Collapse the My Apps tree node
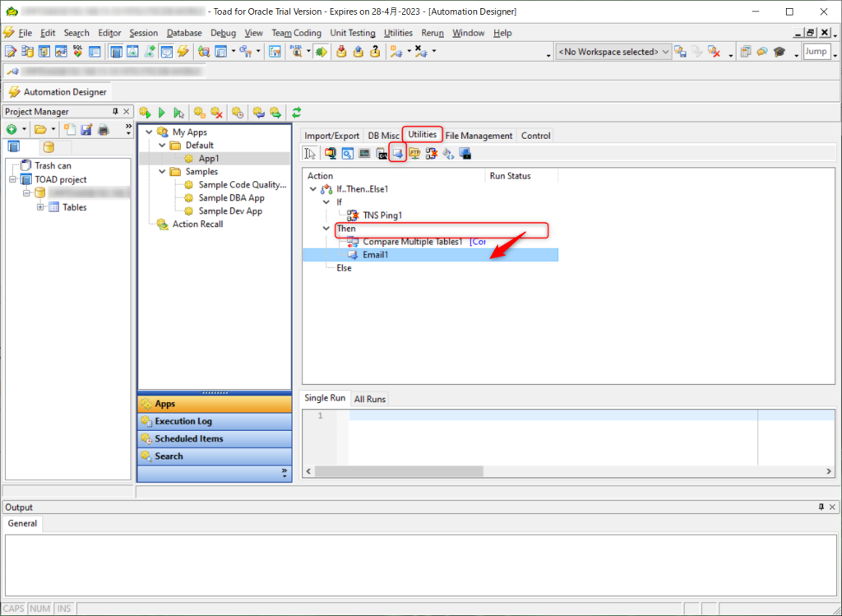842x616 pixels. point(150,132)
